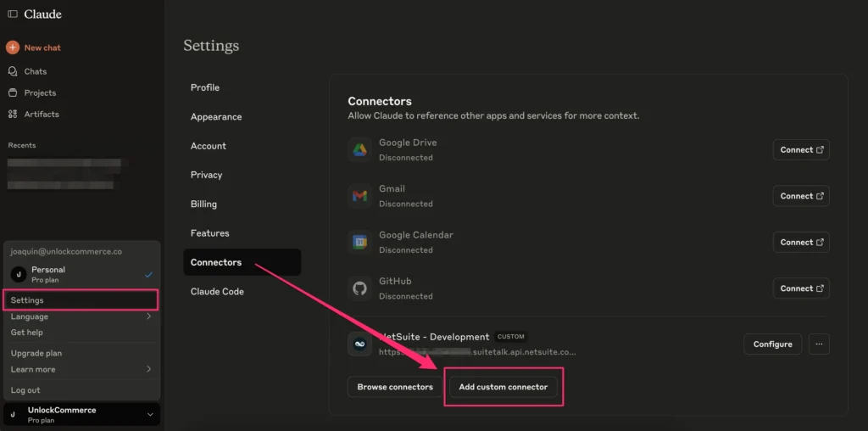Image resolution: width=868 pixels, height=431 pixels.
Task: Click the UnlockCommerce avatar at bottom
Action: (13, 414)
